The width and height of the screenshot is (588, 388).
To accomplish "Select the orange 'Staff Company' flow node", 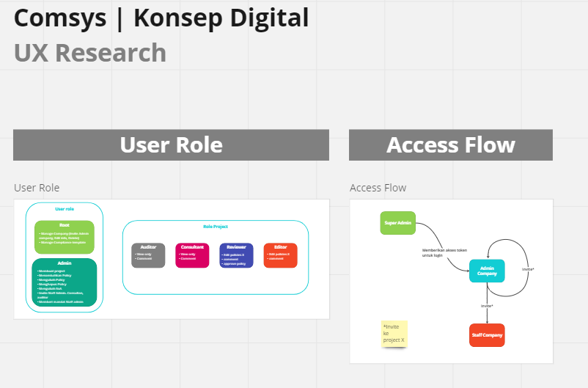I will [x=487, y=335].
